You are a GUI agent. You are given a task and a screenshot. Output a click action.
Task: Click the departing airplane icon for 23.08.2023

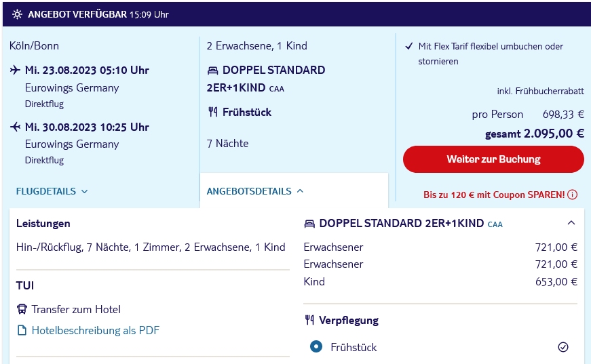point(15,70)
